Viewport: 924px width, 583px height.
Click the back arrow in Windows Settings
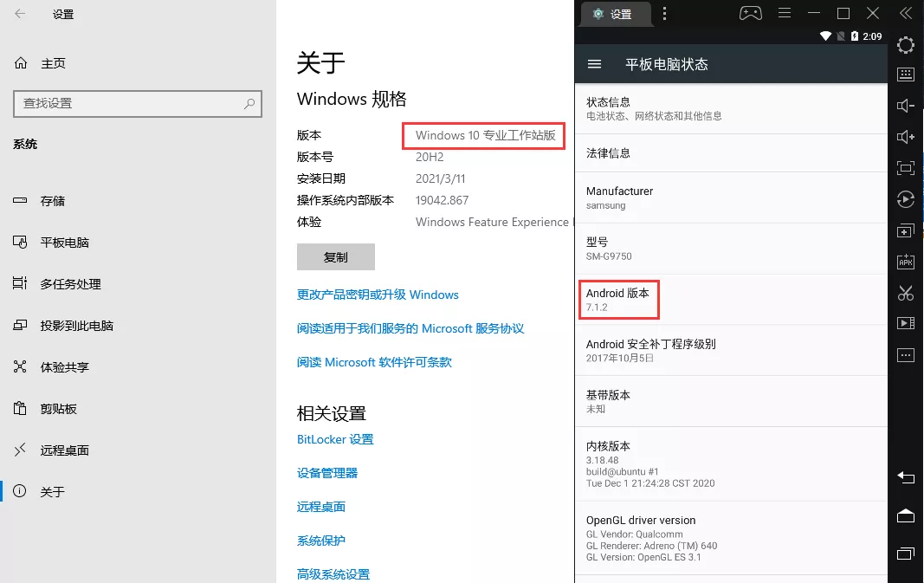[20, 14]
